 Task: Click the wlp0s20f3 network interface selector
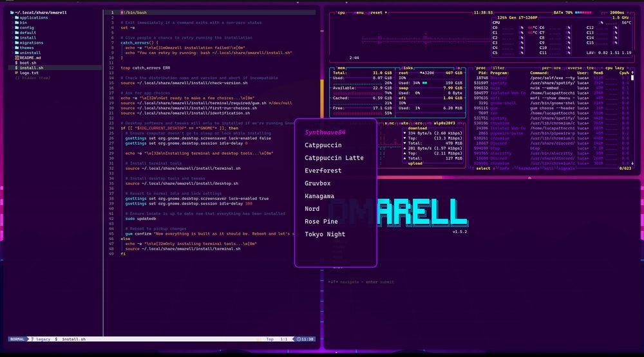[444, 123]
